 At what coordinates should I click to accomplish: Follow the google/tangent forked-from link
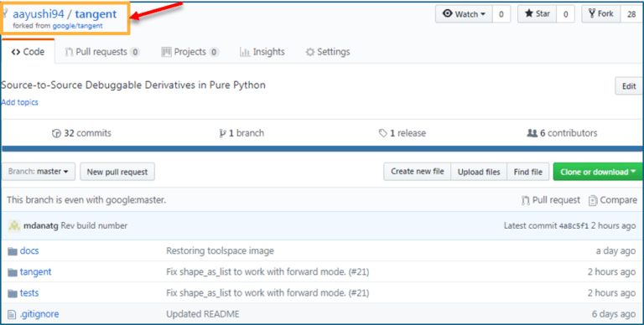(x=78, y=26)
